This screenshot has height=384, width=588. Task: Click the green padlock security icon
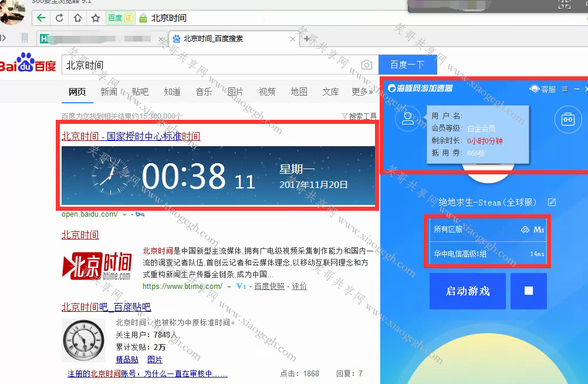143,18
